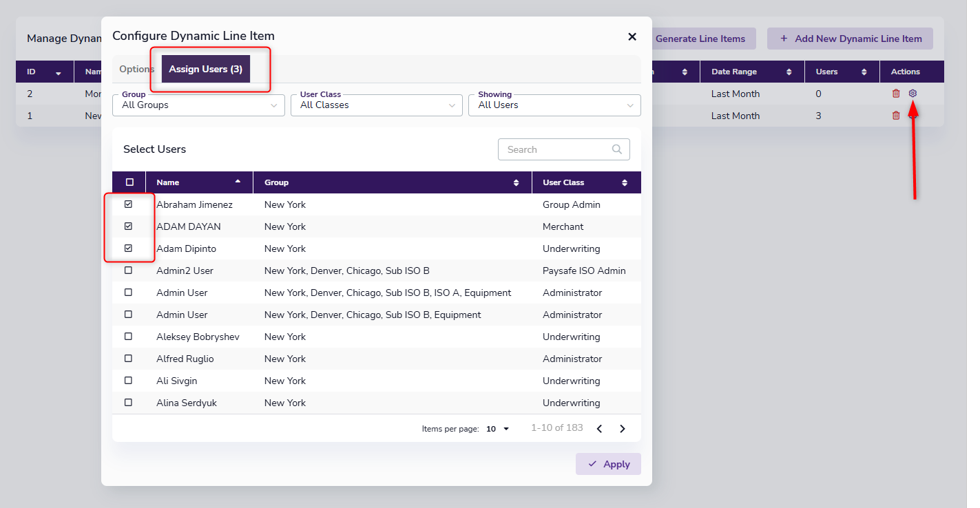
Task: Click the search magnifier icon
Action: point(617,149)
